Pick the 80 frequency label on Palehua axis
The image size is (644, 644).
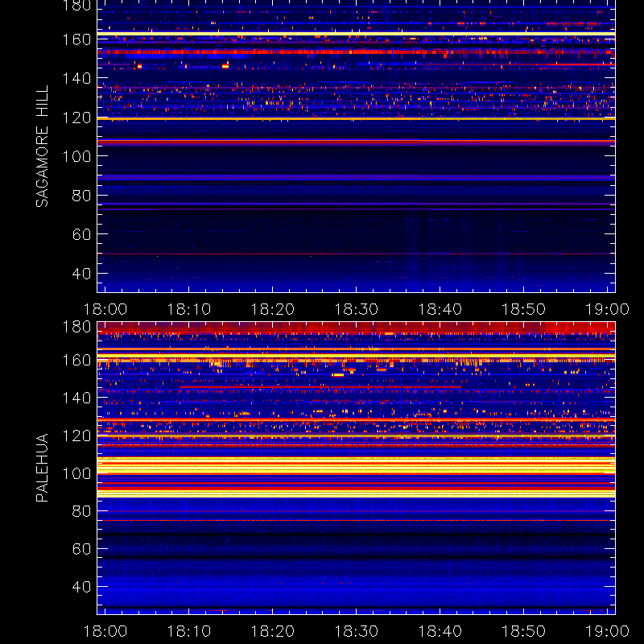pos(81,511)
